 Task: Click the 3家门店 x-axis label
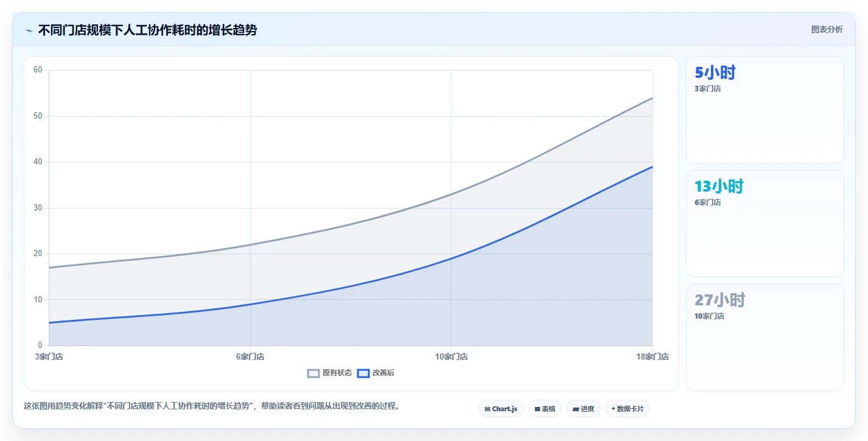(49, 356)
